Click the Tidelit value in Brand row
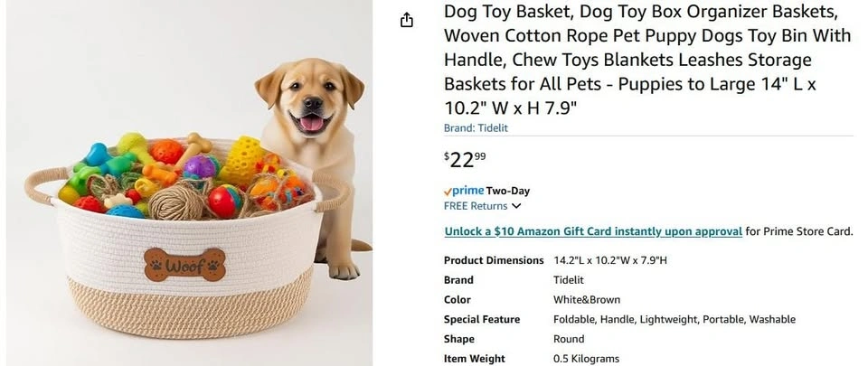The image size is (868, 366). (x=569, y=280)
